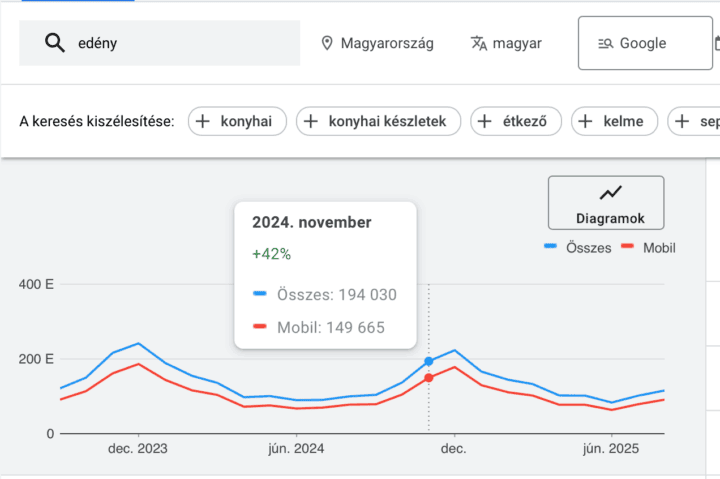The width and height of the screenshot is (720, 479).
Task: Toggle the Mobil series in the legend
Action: click(648, 247)
